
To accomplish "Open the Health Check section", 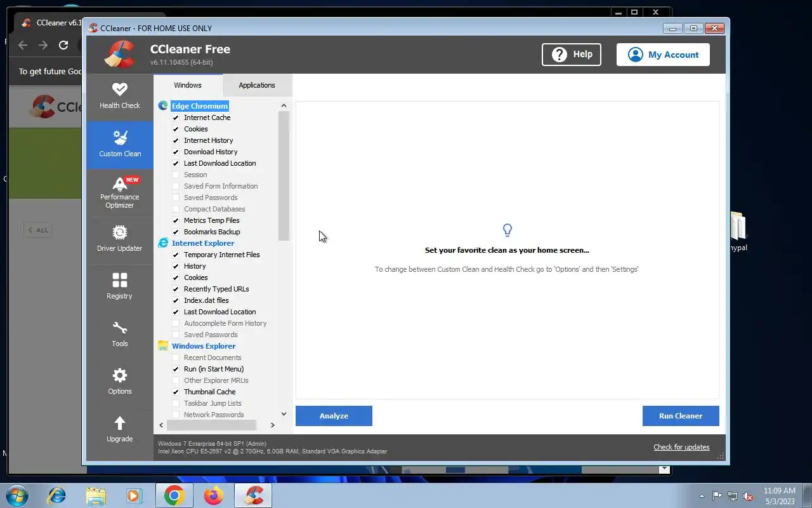I will pos(119,97).
